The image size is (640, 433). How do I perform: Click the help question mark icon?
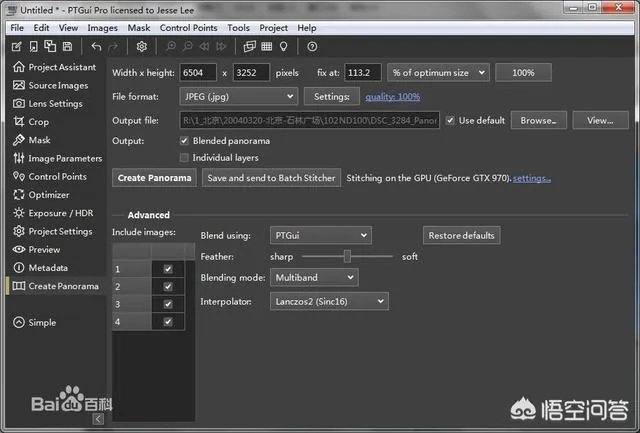(x=312, y=46)
